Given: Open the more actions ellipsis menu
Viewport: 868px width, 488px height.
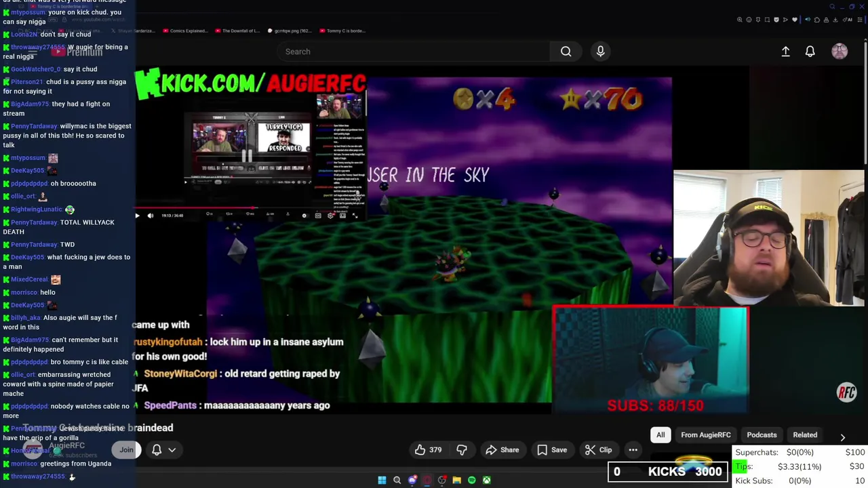Looking at the screenshot, I should [x=633, y=450].
